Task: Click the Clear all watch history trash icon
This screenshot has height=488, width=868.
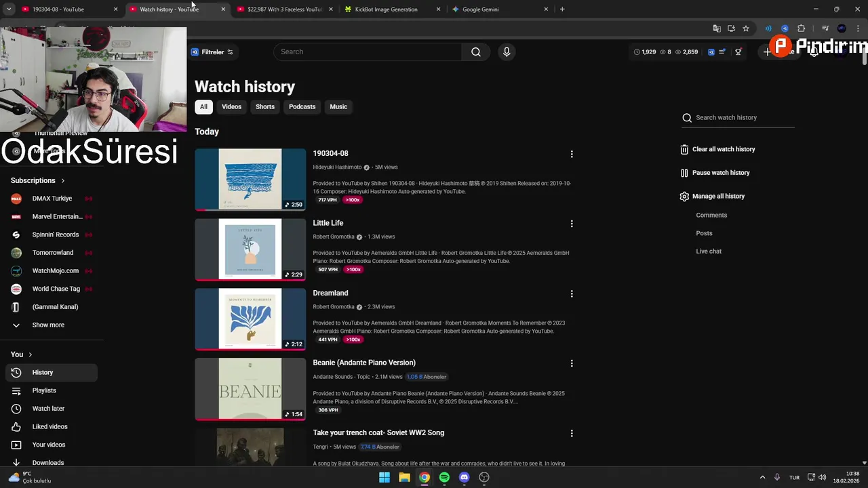Action: point(685,149)
